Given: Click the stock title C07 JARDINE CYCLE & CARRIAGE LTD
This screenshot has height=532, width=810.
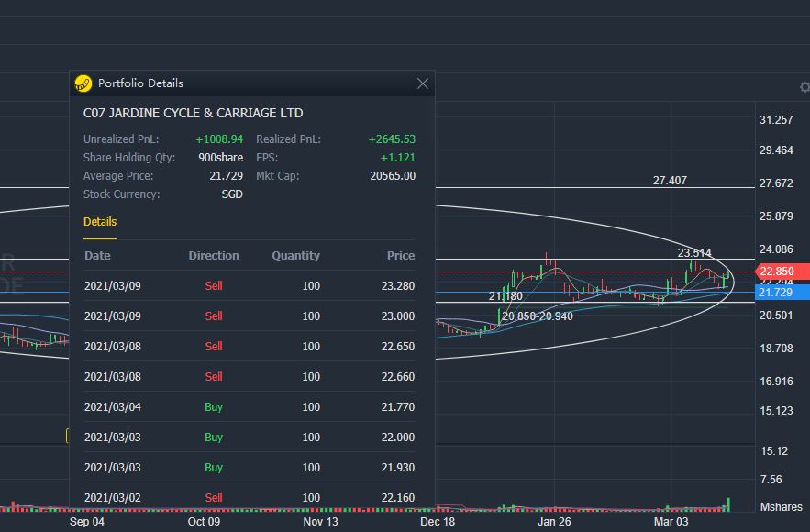Looking at the screenshot, I should (x=194, y=113).
